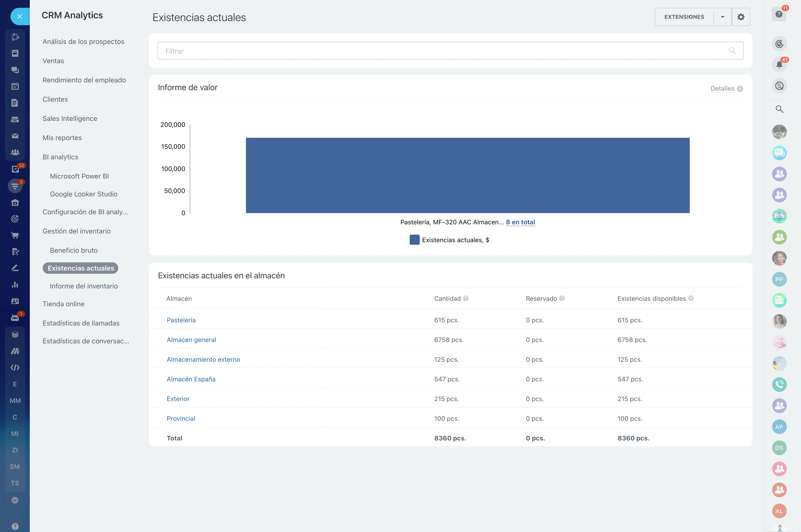This screenshot has height=532, width=801.
Task: Select Sales Intelligence in the menu
Action: [x=70, y=118]
